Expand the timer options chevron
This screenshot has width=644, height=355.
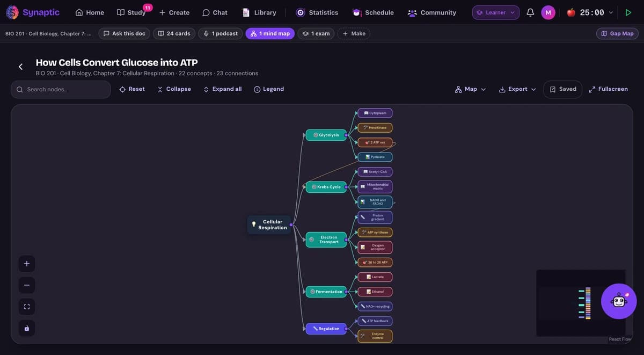click(611, 12)
